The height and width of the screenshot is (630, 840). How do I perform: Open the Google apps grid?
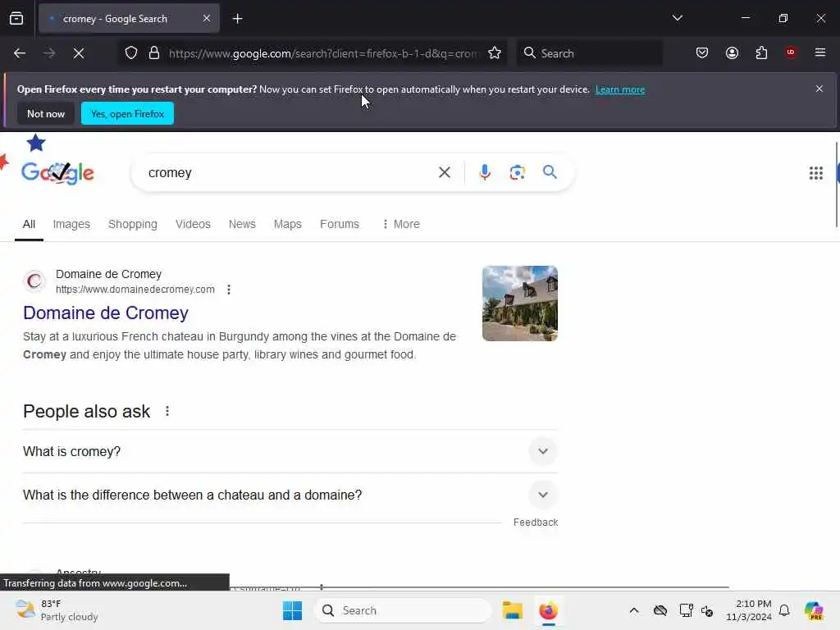pyautogui.click(x=815, y=172)
